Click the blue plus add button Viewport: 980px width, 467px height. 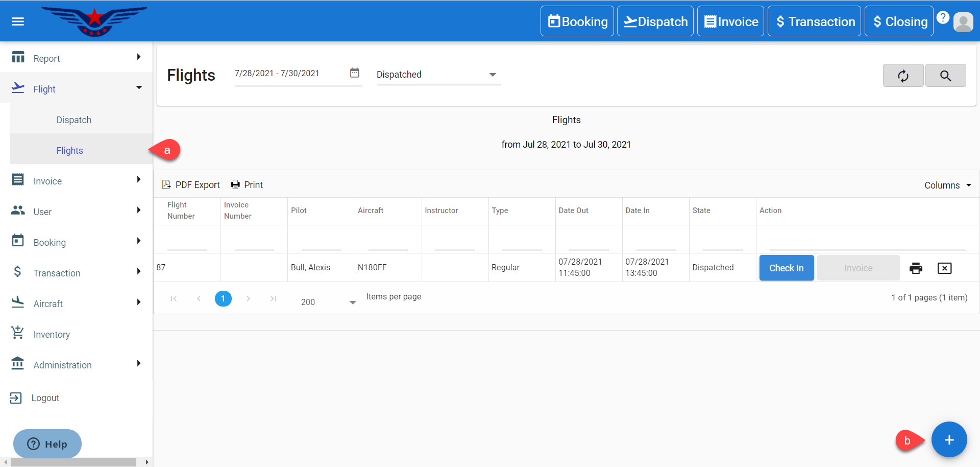coord(949,440)
